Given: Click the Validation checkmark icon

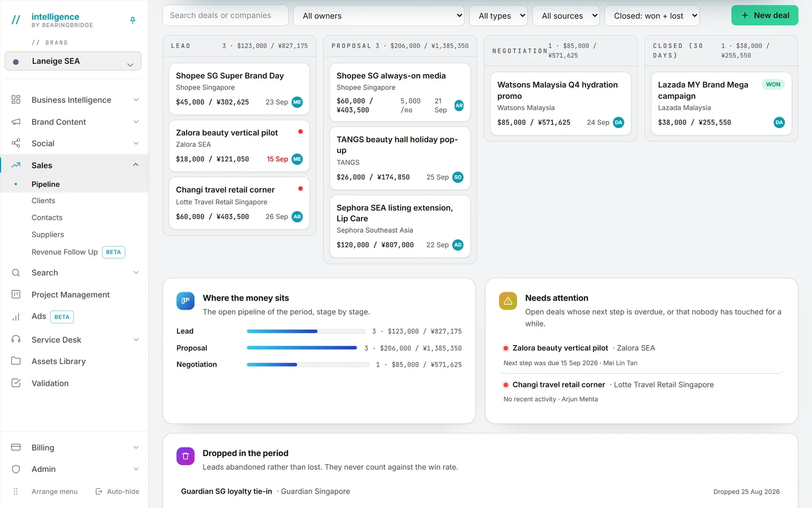Looking at the screenshot, I should pos(16,383).
